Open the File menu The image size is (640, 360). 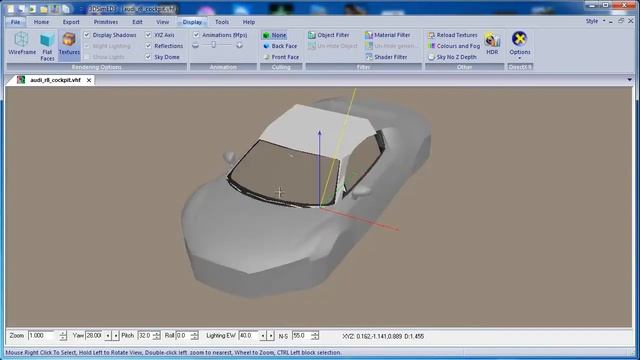tap(16, 22)
